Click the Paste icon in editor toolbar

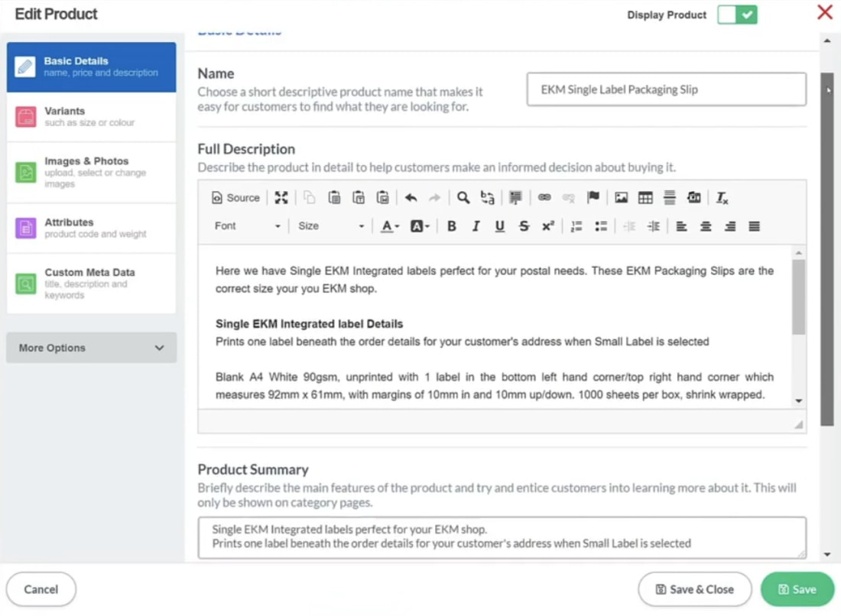(334, 198)
